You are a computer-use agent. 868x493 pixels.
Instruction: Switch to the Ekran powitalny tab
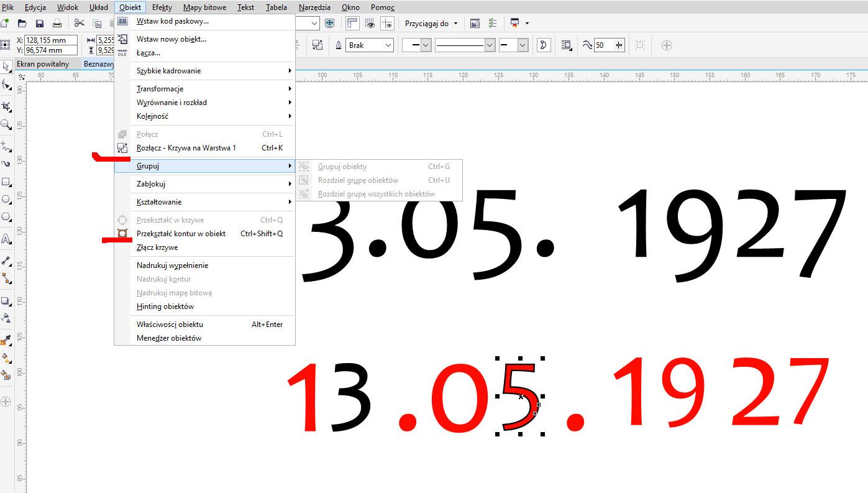[x=43, y=64]
